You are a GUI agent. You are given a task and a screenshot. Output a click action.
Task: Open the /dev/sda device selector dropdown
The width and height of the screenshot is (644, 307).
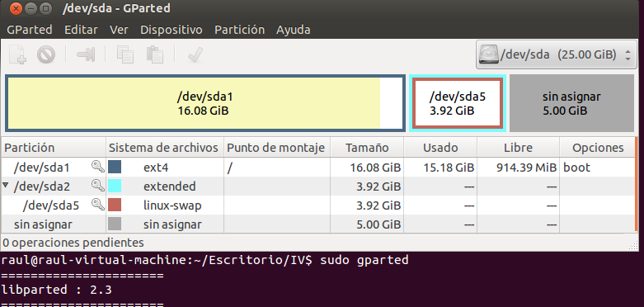point(556,54)
